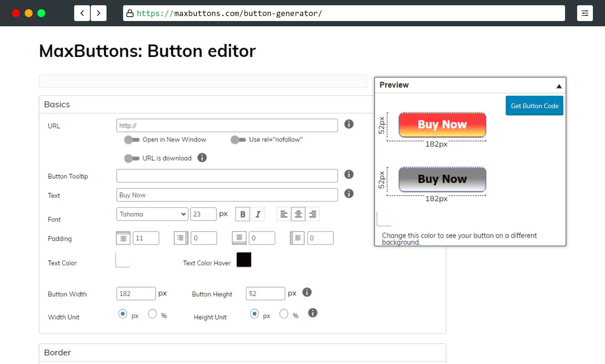605x364 pixels.
Task: Toggle bold text formatting
Action: click(242, 214)
